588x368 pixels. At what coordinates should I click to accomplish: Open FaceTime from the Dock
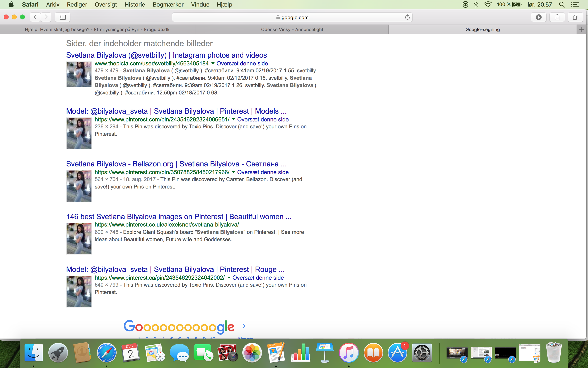click(x=203, y=353)
